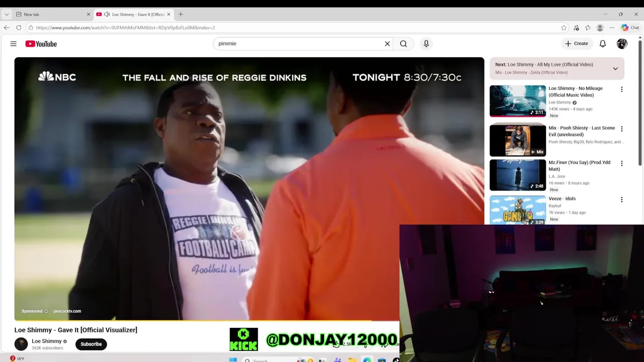Open more options for 'No Mileage' video

coord(621,89)
